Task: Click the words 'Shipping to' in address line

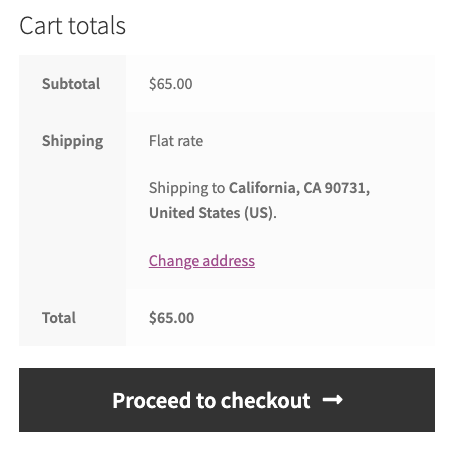Action: [x=187, y=188]
